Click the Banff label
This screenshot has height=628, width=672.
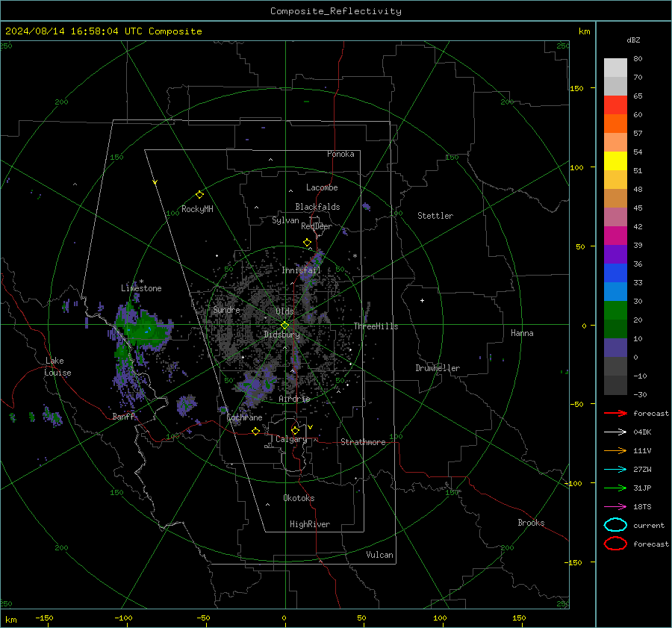click(123, 417)
